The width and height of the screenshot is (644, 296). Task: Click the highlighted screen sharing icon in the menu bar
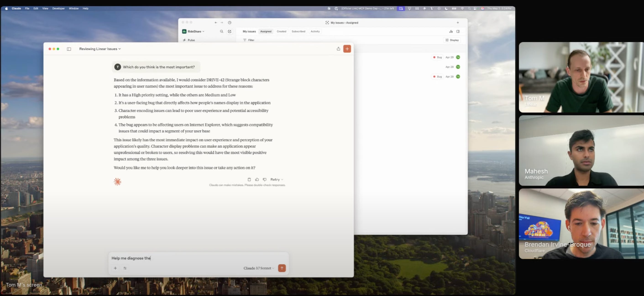(401, 8)
